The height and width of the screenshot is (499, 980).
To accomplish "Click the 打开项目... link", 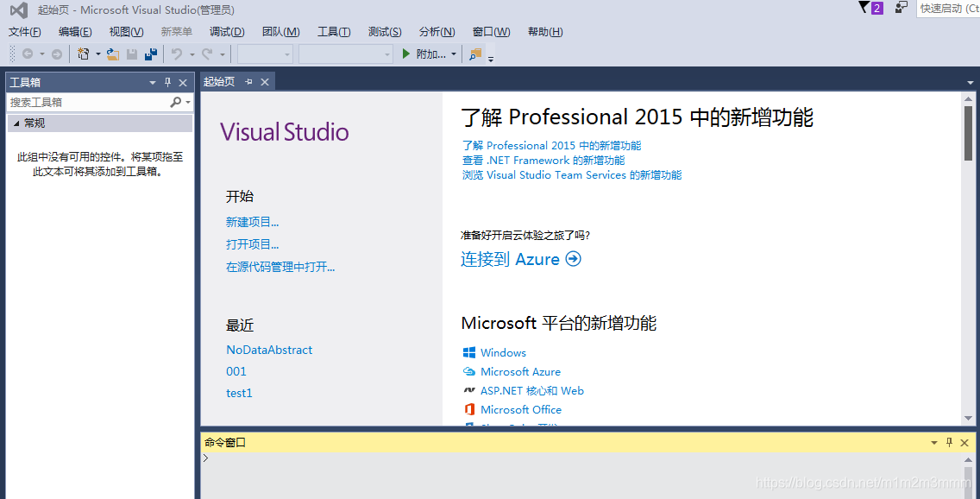I will click(253, 244).
